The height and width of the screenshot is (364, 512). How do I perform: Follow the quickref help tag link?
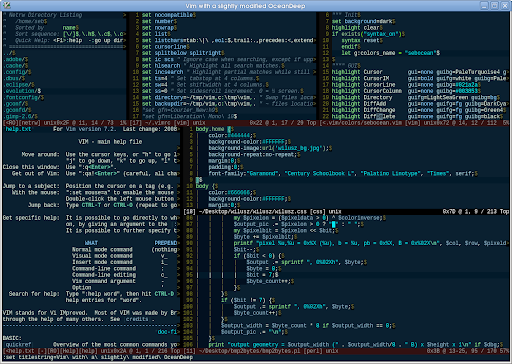19,344
